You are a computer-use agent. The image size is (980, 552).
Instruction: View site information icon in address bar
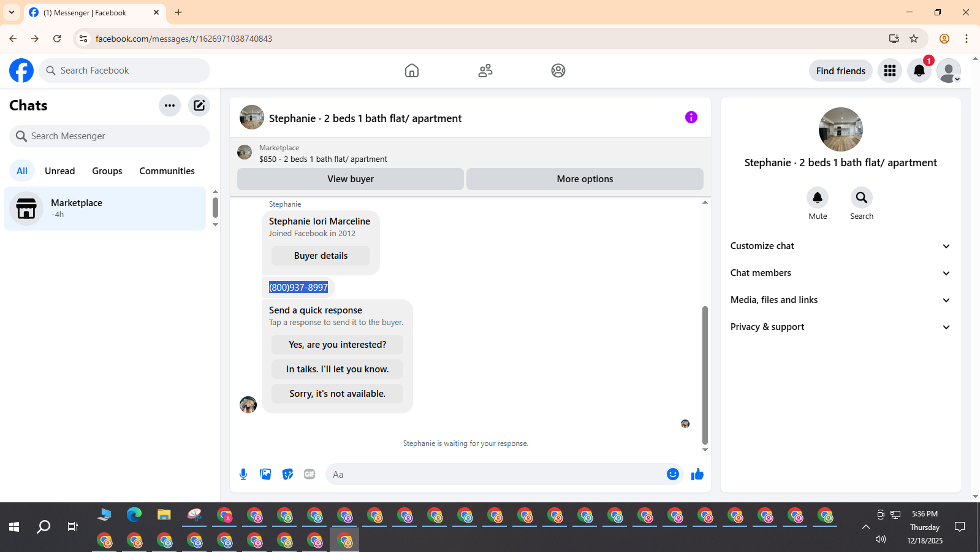pos(83,39)
